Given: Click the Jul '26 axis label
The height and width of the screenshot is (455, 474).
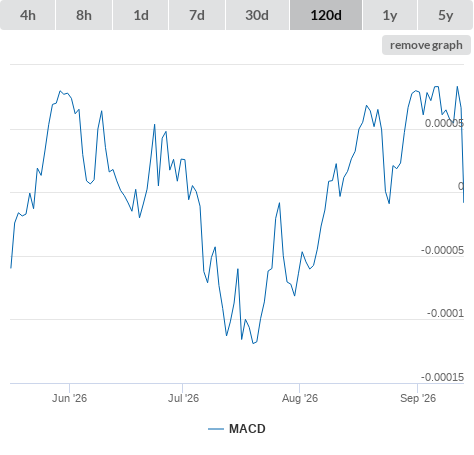Looking at the screenshot, I should click(183, 398).
